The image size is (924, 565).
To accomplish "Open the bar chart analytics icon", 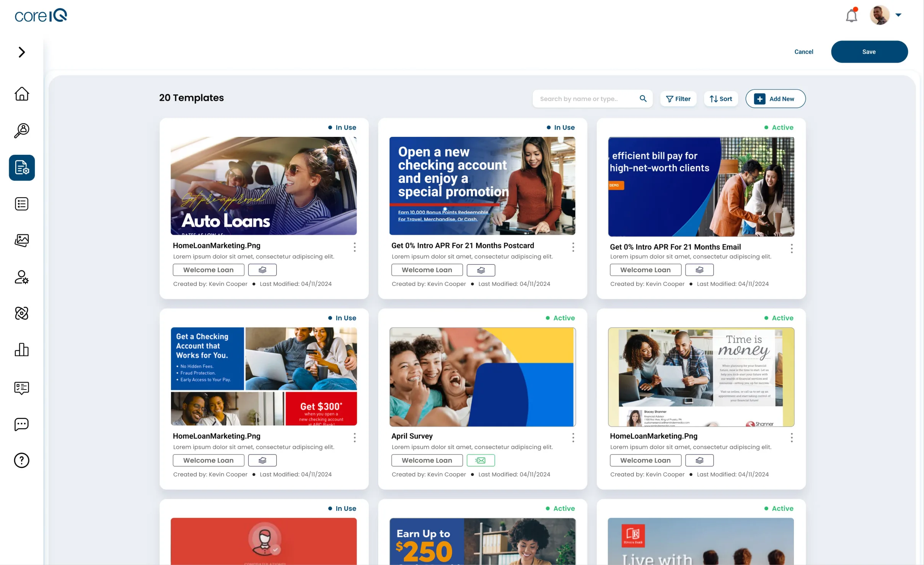I will [22, 349].
